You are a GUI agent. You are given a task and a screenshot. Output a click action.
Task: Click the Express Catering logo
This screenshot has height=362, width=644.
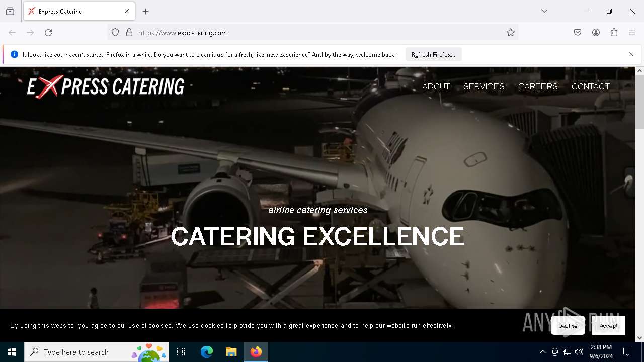click(106, 86)
